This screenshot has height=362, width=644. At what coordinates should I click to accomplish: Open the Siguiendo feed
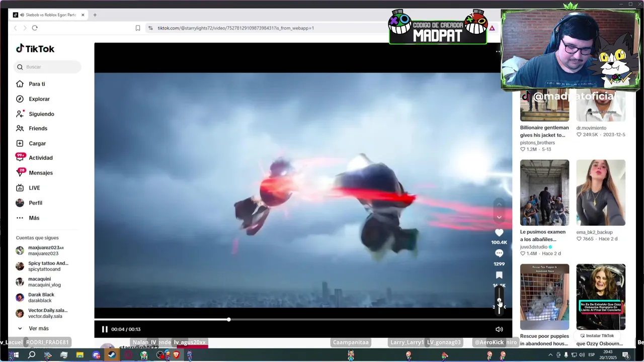tap(41, 114)
